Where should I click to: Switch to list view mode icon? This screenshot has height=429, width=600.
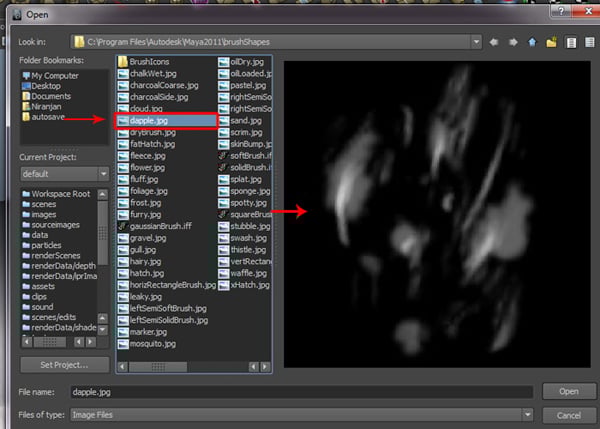click(x=571, y=42)
